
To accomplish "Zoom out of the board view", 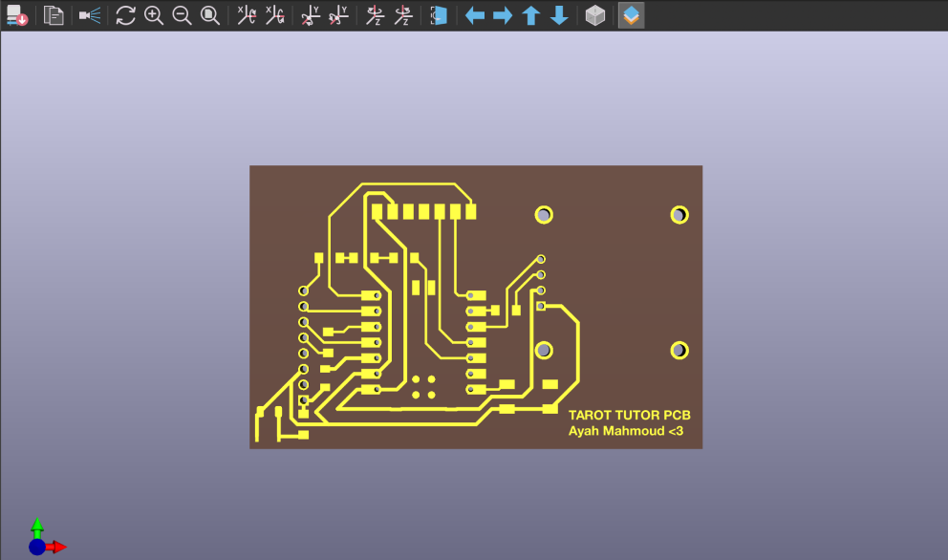I will tap(182, 15).
